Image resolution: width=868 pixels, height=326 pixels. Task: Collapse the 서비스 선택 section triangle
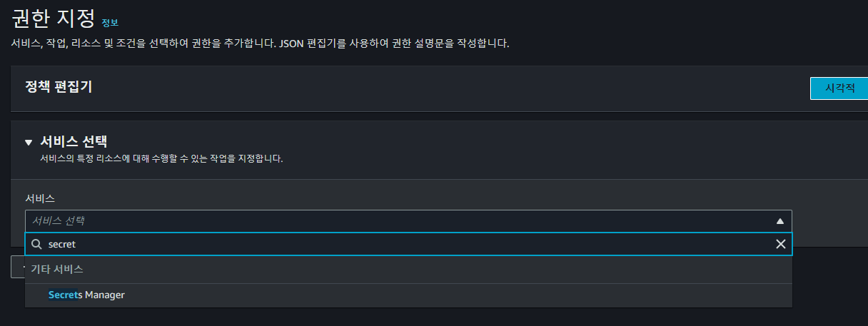[29, 142]
